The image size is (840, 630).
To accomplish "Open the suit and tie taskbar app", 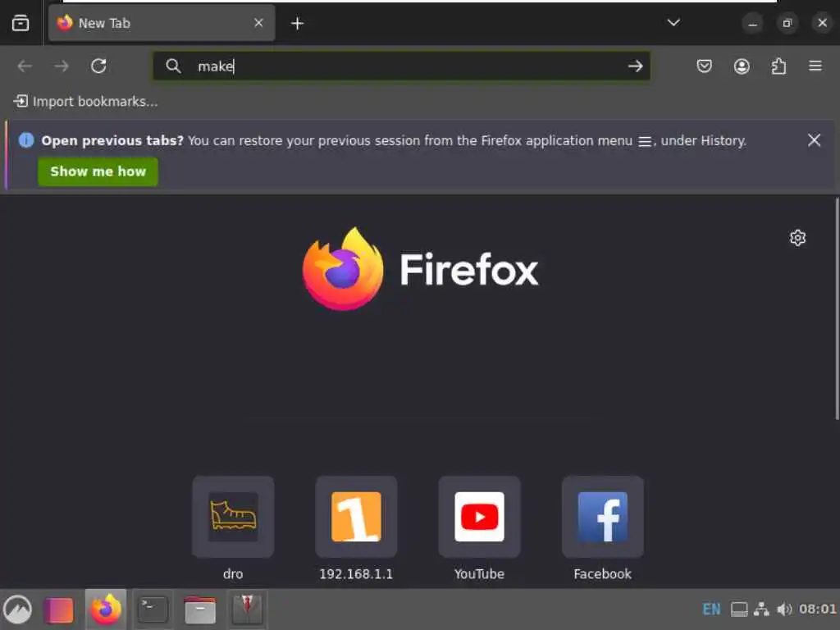I will click(x=247, y=609).
